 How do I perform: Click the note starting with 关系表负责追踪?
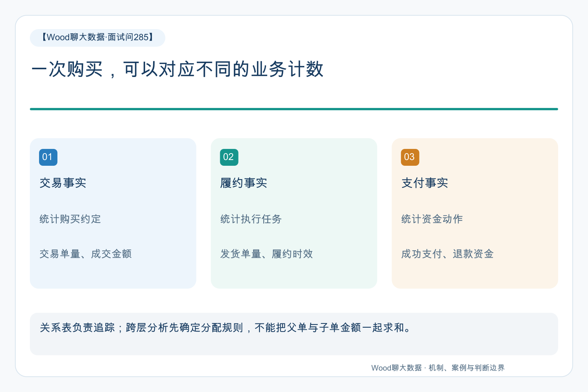tap(294, 334)
